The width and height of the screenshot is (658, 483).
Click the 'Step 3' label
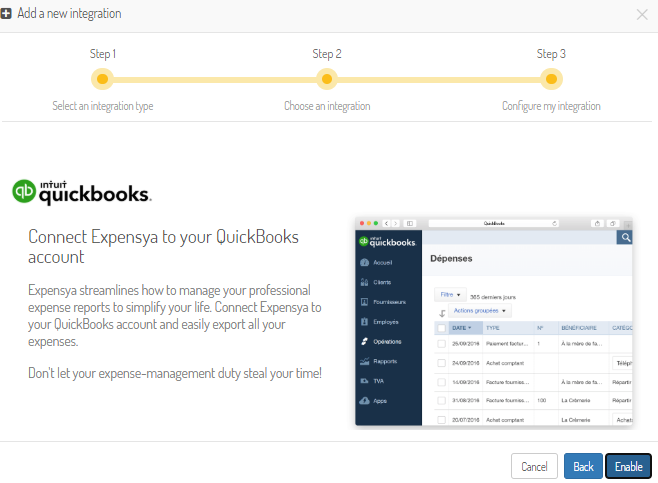tap(551, 54)
